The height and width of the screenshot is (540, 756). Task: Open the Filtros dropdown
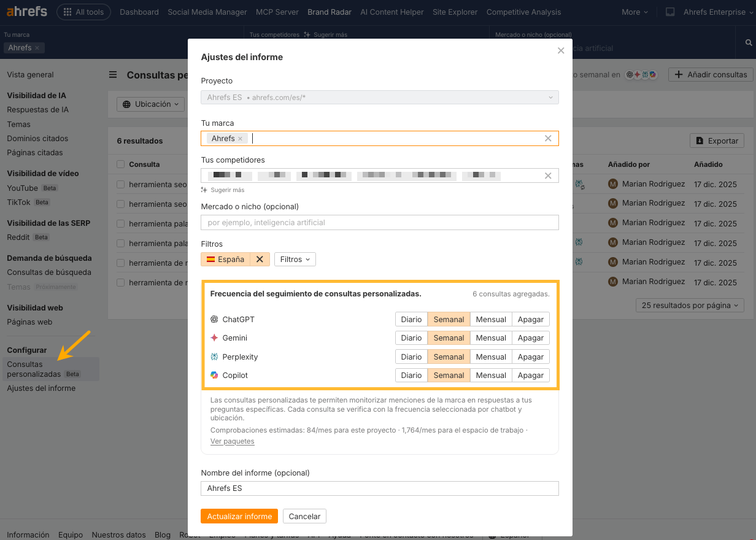(x=295, y=260)
